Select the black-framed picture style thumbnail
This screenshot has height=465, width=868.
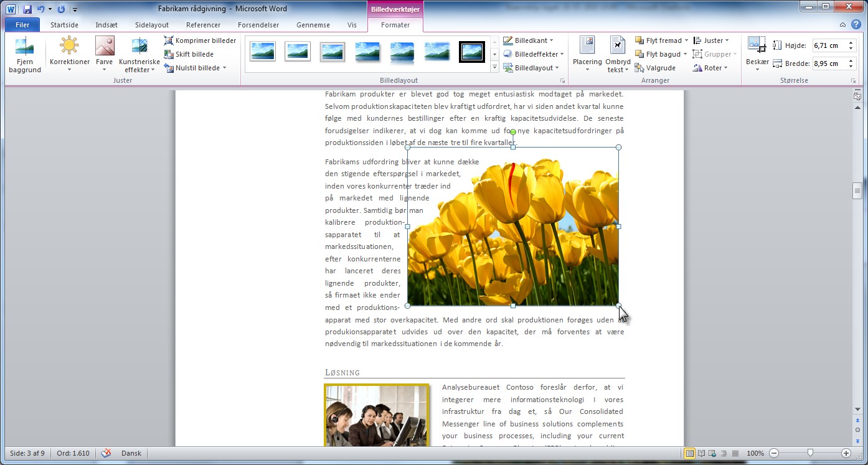click(471, 52)
